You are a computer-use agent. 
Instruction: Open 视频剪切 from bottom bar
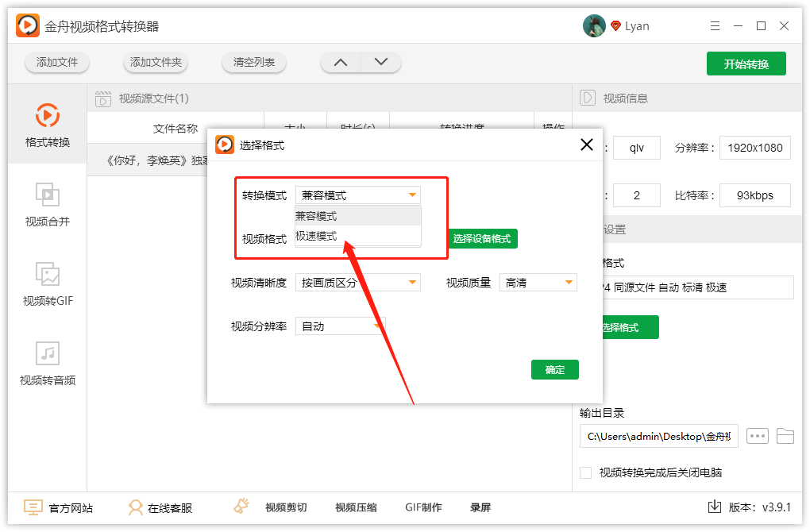(286, 507)
